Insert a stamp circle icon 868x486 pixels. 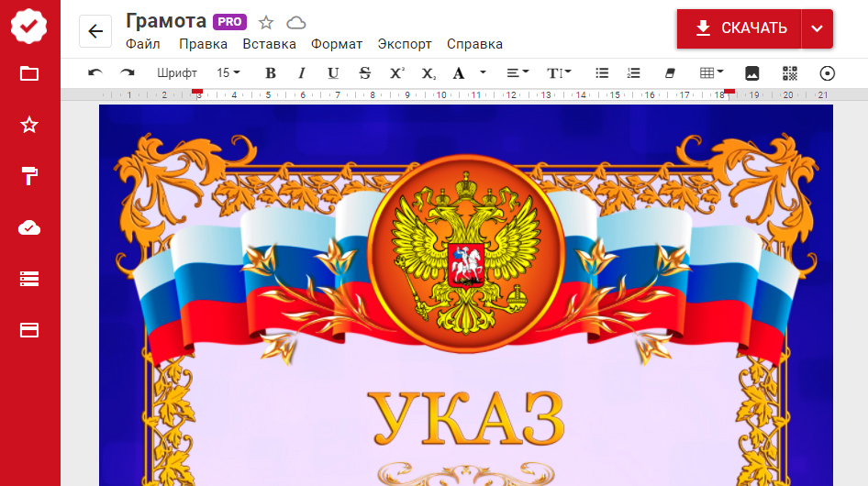(x=827, y=73)
